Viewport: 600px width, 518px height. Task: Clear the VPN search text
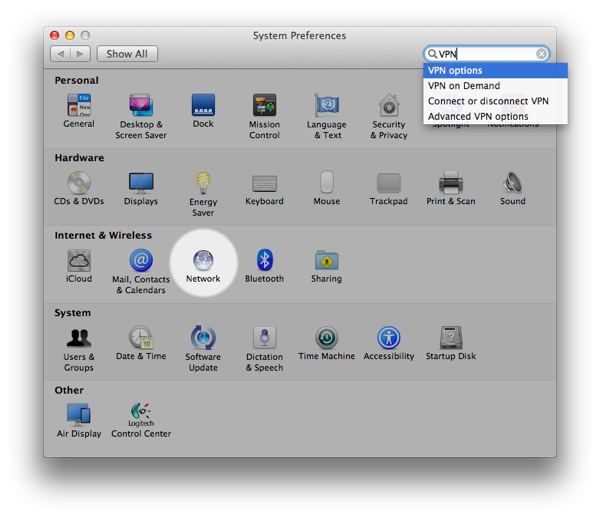(x=541, y=54)
